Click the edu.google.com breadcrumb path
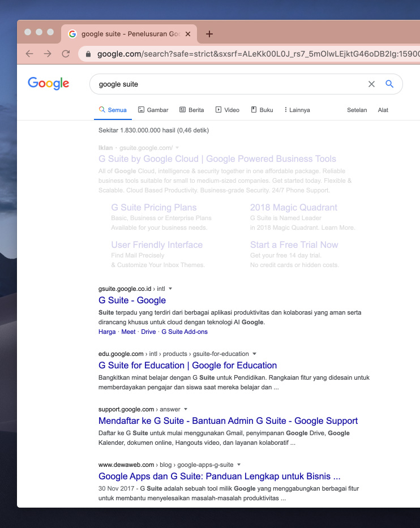Screen dimensions: 420x528 [173, 354]
